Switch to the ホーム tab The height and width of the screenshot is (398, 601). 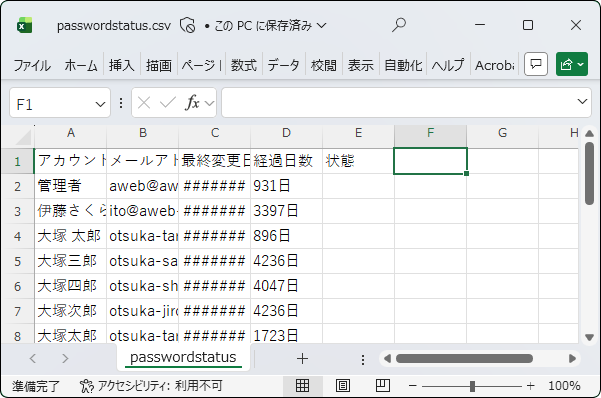[81, 65]
